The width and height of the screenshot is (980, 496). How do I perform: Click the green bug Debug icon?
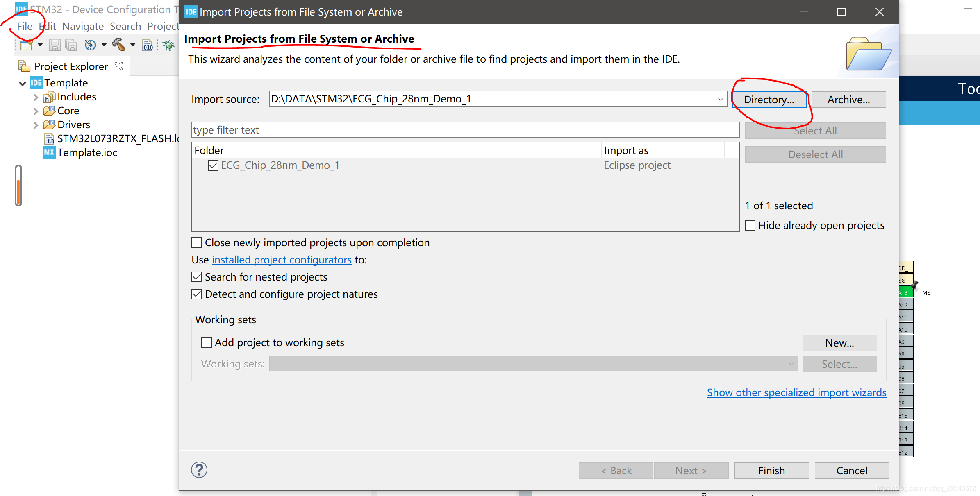168,45
